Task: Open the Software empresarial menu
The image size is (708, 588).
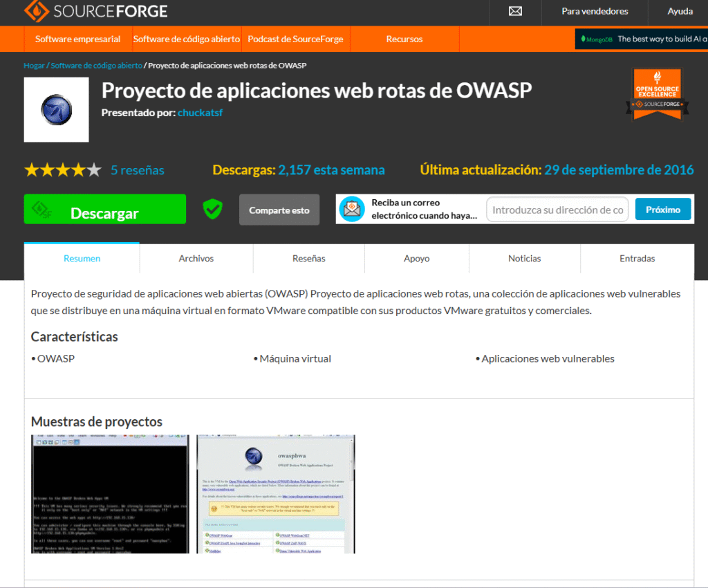Action: pos(77,39)
